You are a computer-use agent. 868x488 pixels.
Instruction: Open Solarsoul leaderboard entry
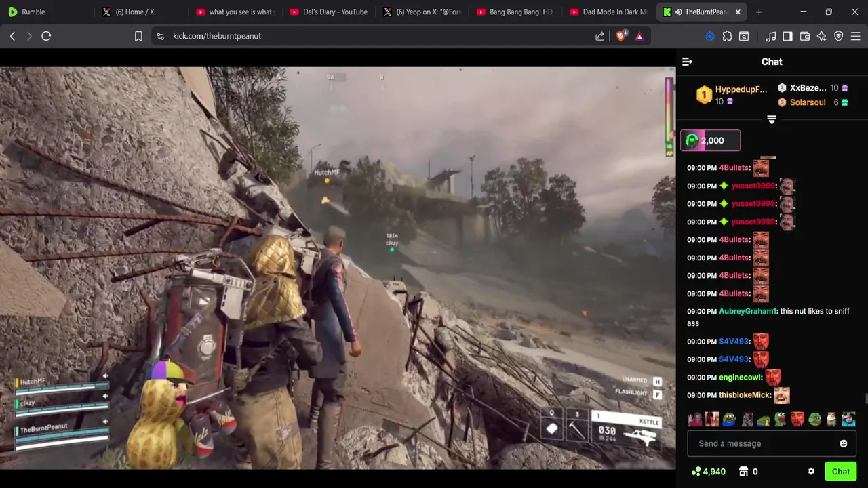pyautogui.click(x=812, y=102)
